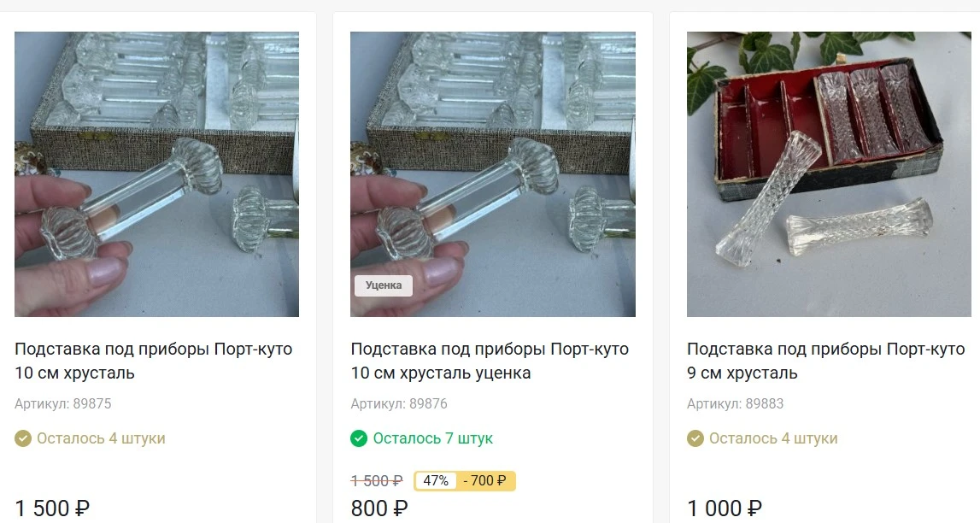The image size is (980, 523).
Task: Open 'Подставка под приборы Порт-куто 9 см хрусталь' title
Action: coord(825,361)
